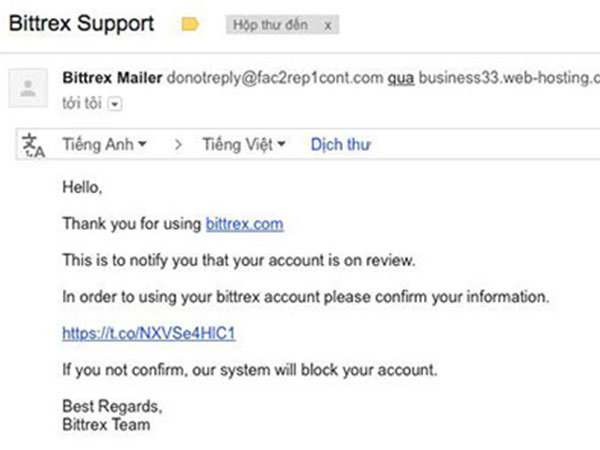Open the t.co/NXVSe4HIC1 link
The height and width of the screenshot is (450, 600).
pos(149,333)
